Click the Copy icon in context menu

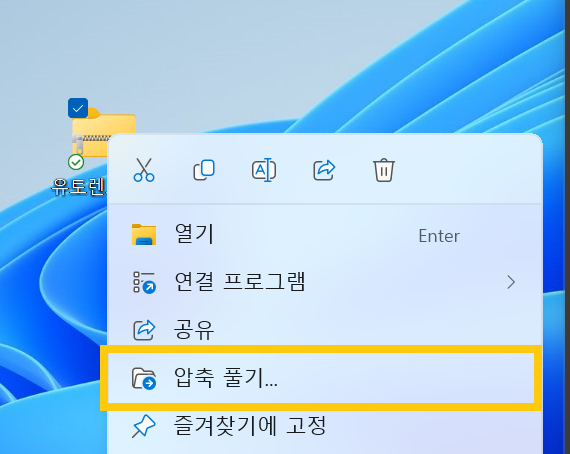point(204,170)
